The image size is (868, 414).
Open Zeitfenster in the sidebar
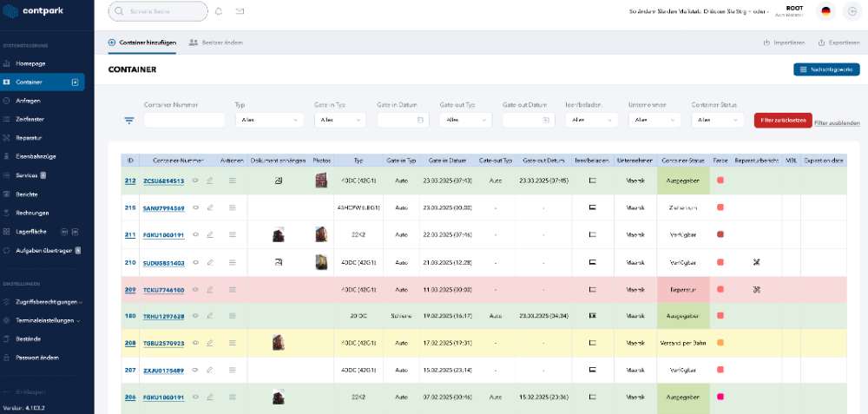(30, 119)
